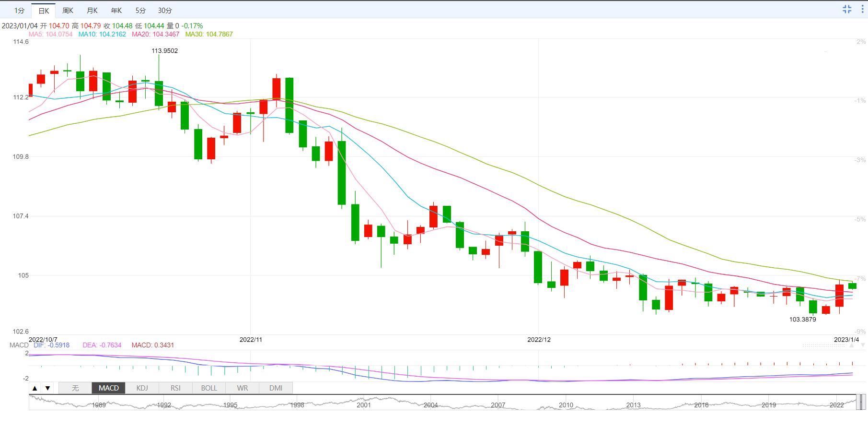The width and height of the screenshot is (868, 428).
Task: Select the 30分 interval tab
Action: pos(165,11)
